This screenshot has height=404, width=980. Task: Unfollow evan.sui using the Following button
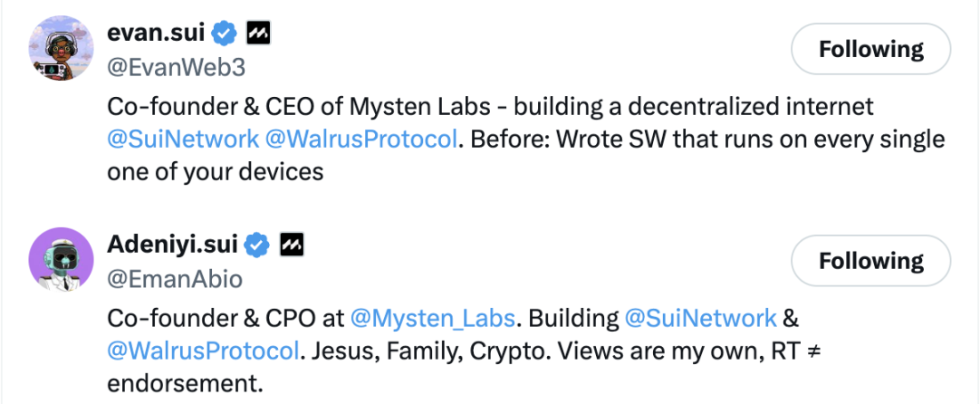tap(870, 49)
